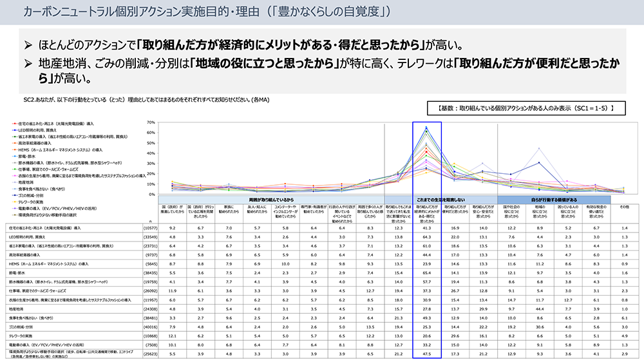This screenshot has width=644, height=364.
Task: Click value 65.4 in the 節電・節水 row
Action: coord(427,273)
